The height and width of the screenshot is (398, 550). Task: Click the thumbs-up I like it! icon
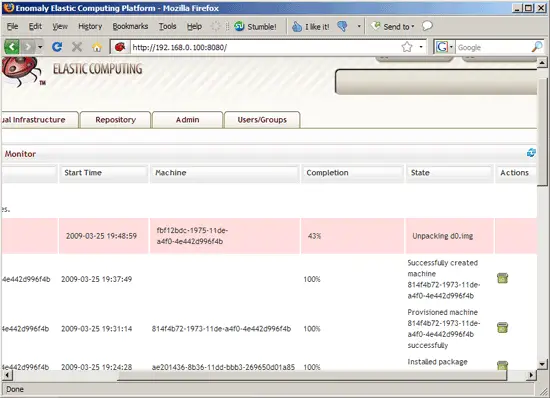(297, 27)
